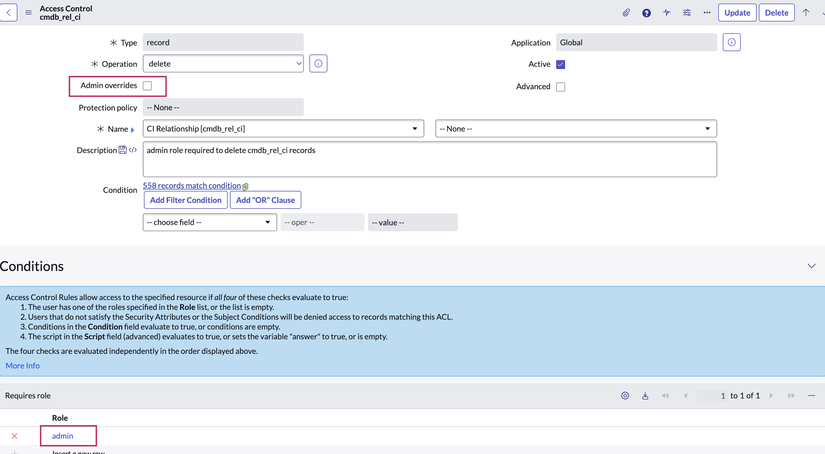Image resolution: width=825 pixels, height=454 pixels.
Task: Open more options ellipsis in header
Action: coord(707,13)
